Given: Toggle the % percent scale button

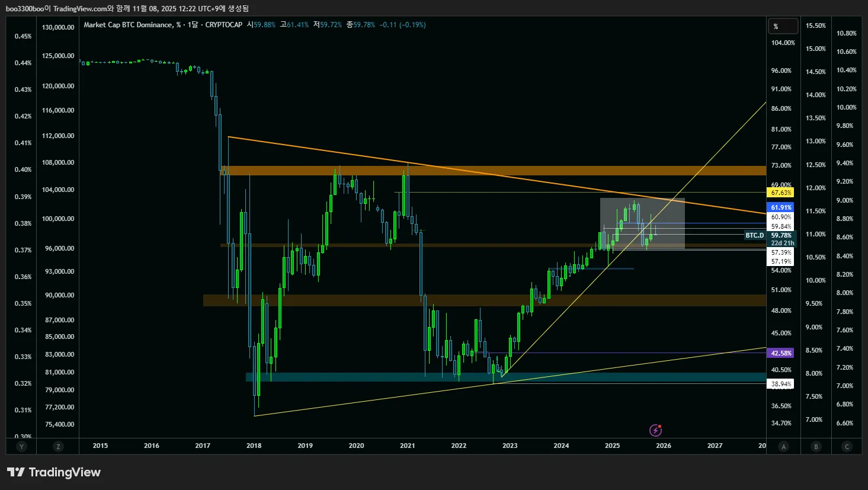Looking at the screenshot, I should coord(782,26).
